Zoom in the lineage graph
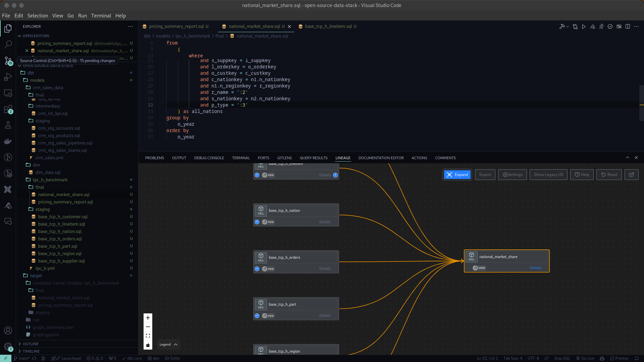 pyautogui.click(x=148, y=318)
